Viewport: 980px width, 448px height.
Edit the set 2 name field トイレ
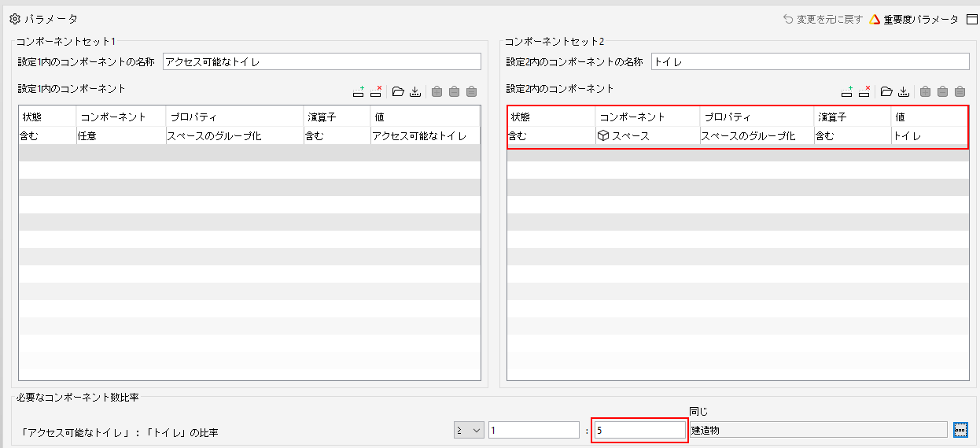tap(810, 61)
